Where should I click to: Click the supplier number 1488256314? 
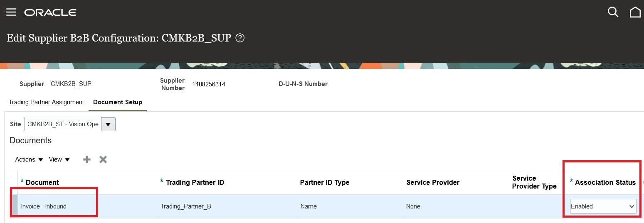point(209,84)
